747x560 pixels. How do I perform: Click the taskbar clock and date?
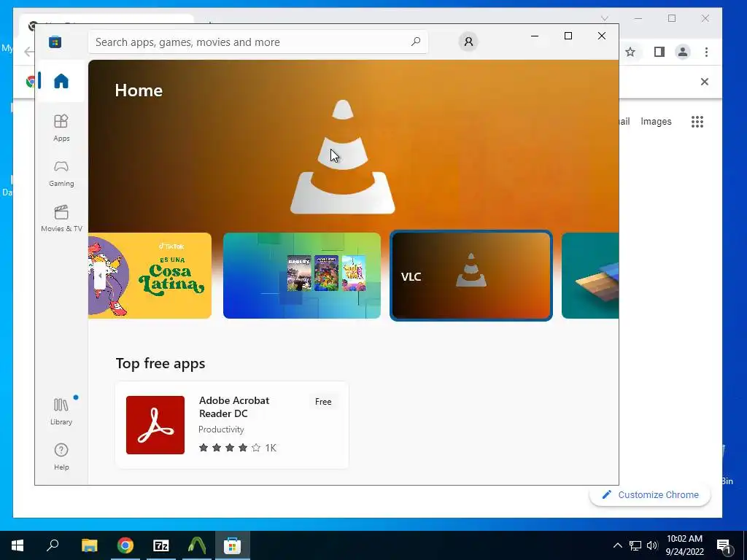coord(684,545)
